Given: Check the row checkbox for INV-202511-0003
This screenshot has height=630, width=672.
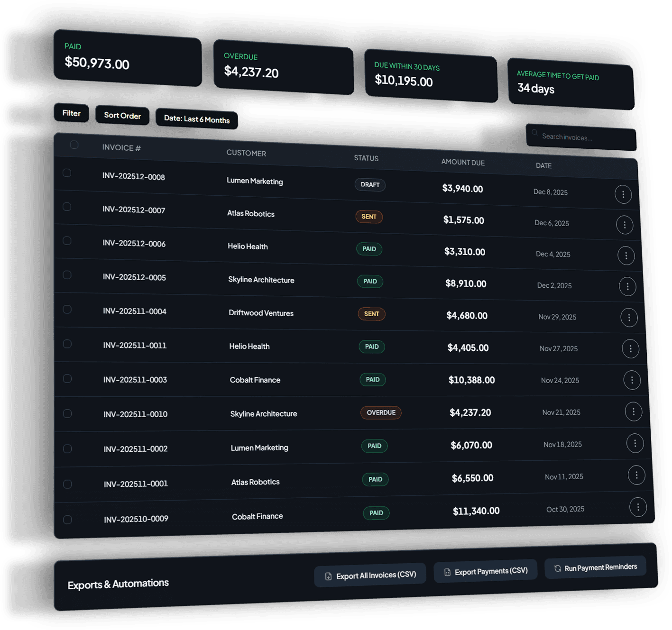Looking at the screenshot, I should (67, 379).
